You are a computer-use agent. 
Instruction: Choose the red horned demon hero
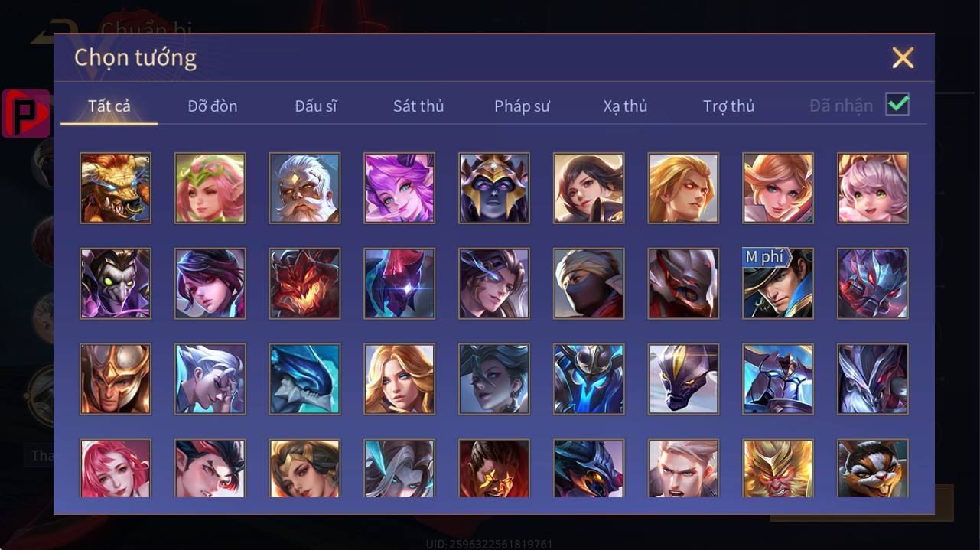[304, 284]
